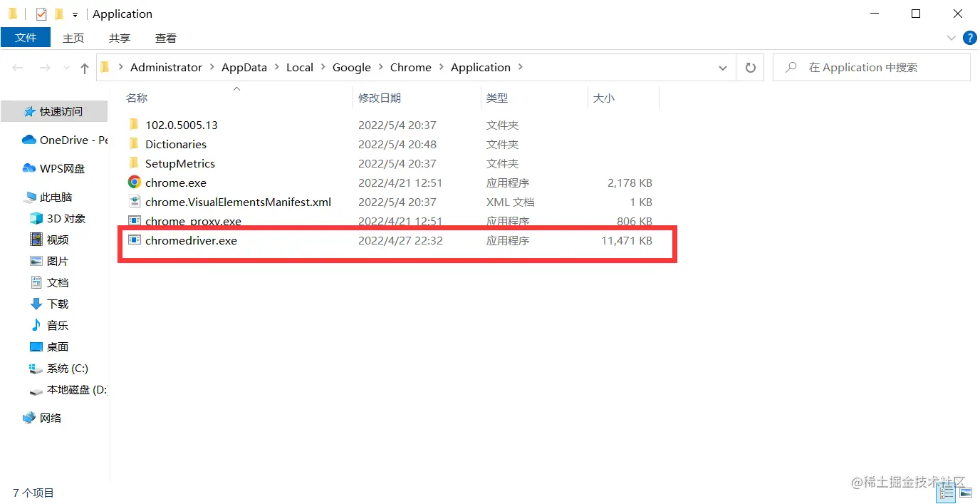
Task: Go up one folder level
Action: (85, 68)
